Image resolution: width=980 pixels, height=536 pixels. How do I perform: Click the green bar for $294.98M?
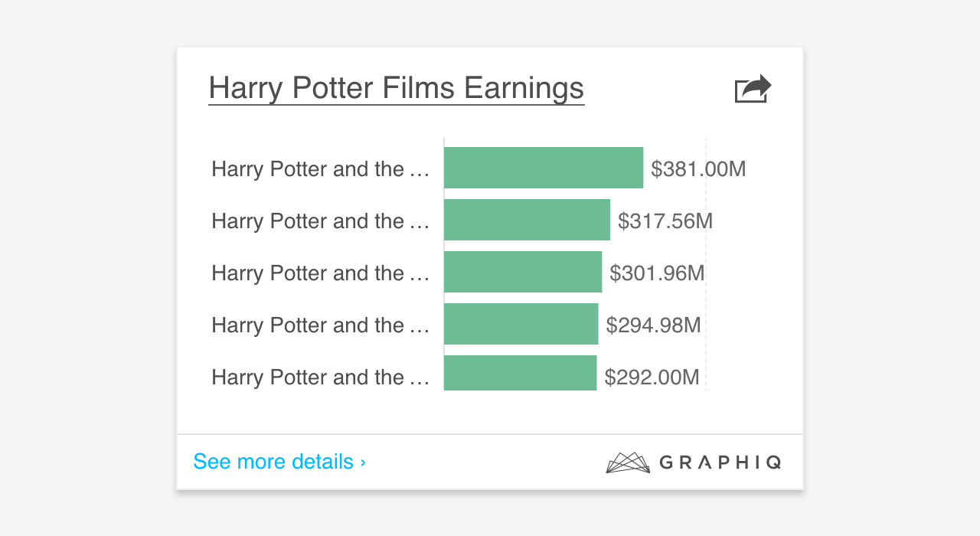521,324
